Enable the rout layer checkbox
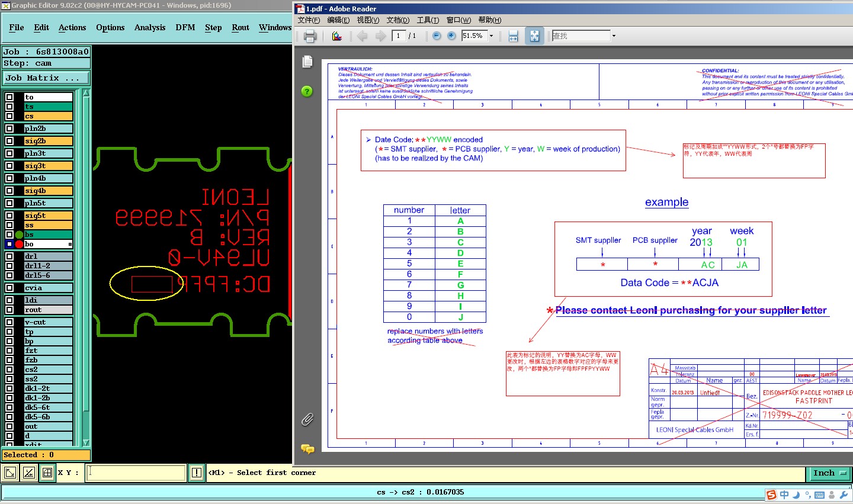This screenshot has width=853, height=504. [x=9, y=310]
